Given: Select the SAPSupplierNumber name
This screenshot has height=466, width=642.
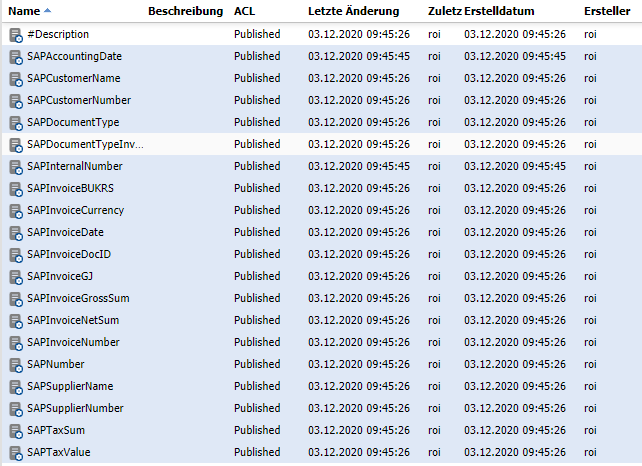Looking at the screenshot, I should (x=75, y=408).
